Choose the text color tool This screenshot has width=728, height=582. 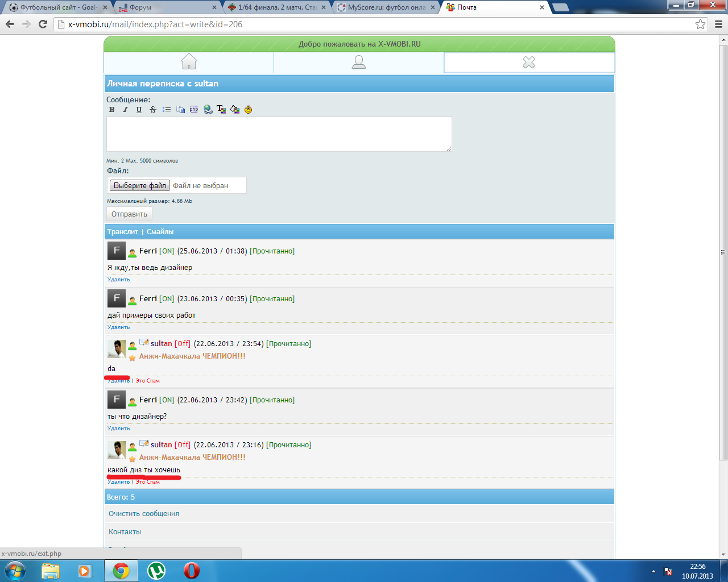click(221, 110)
